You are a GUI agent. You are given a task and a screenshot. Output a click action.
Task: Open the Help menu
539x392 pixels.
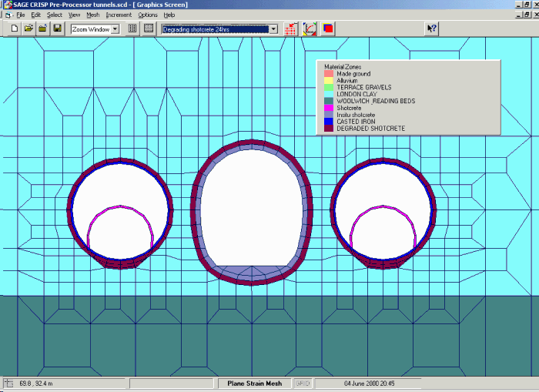pos(169,15)
